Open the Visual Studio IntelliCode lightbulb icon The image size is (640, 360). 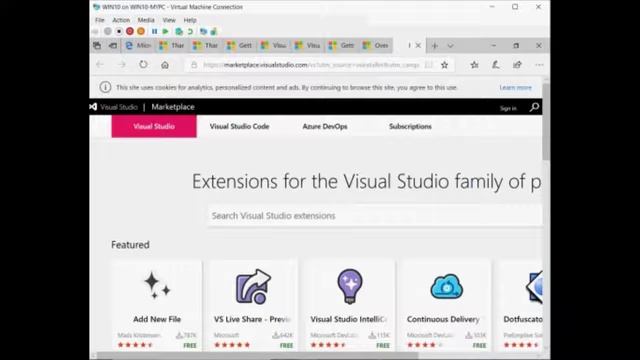coord(350,286)
